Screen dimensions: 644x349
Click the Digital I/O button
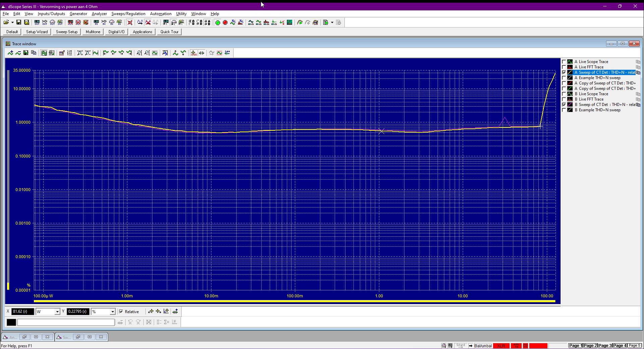click(x=116, y=32)
